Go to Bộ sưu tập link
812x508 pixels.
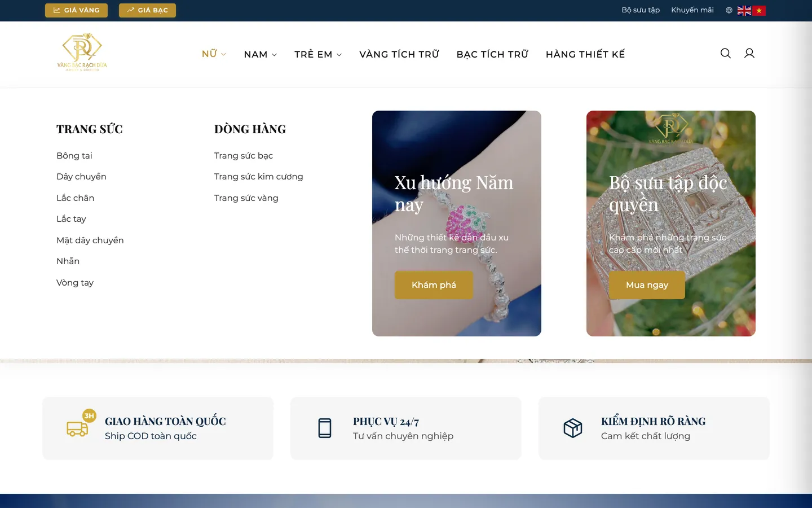click(x=641, y=10)
